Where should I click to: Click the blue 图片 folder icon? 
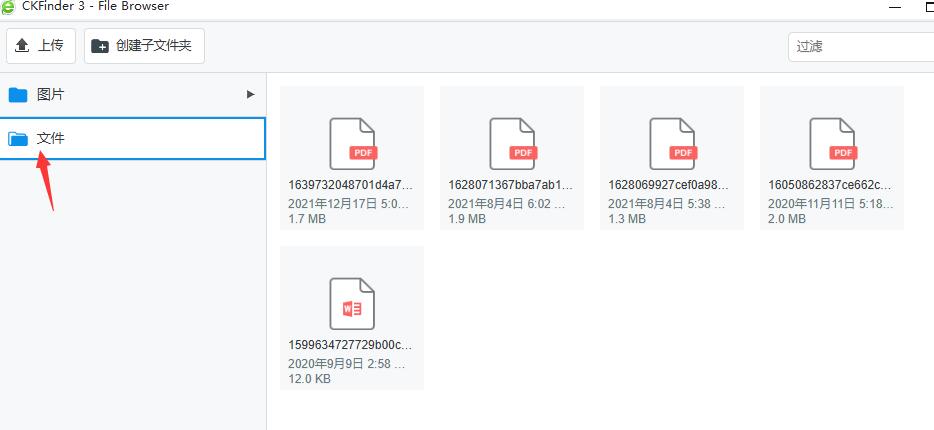18,94
